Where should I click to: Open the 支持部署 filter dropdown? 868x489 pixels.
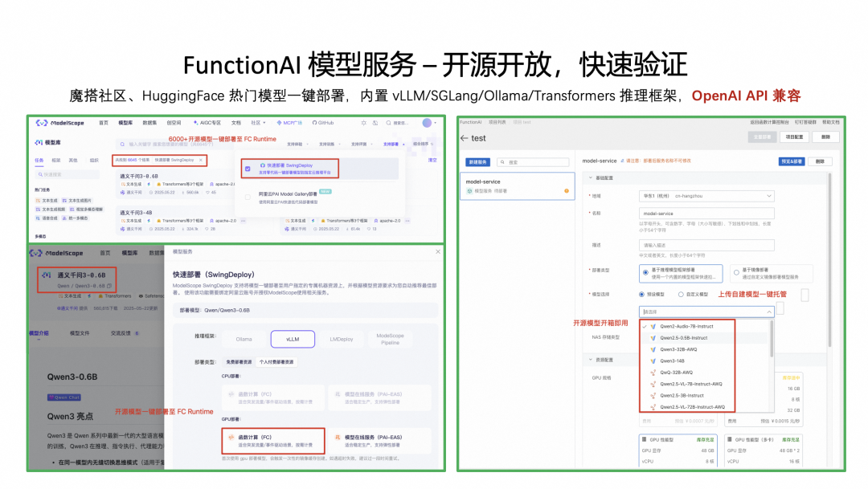(x=394, y=144)
